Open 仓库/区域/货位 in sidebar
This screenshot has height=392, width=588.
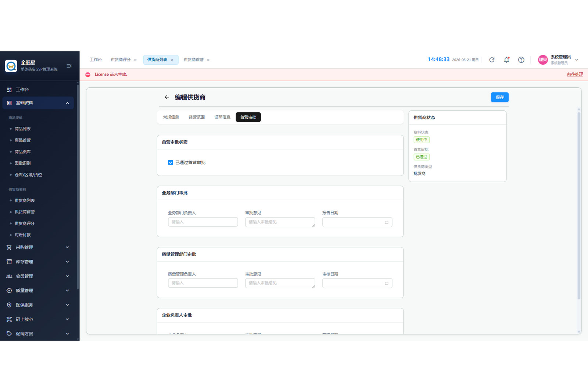(28, 175)
